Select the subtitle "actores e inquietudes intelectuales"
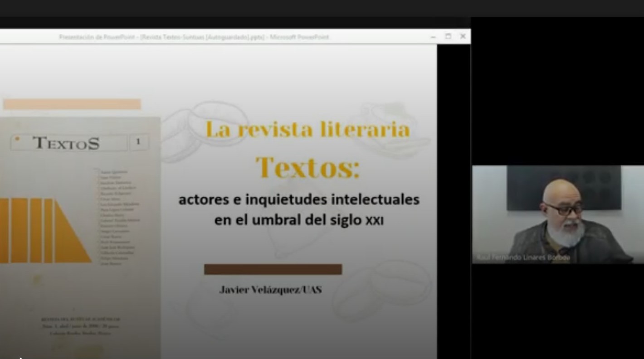The width and height of the screenshot is (644, 359). point(299,199)
